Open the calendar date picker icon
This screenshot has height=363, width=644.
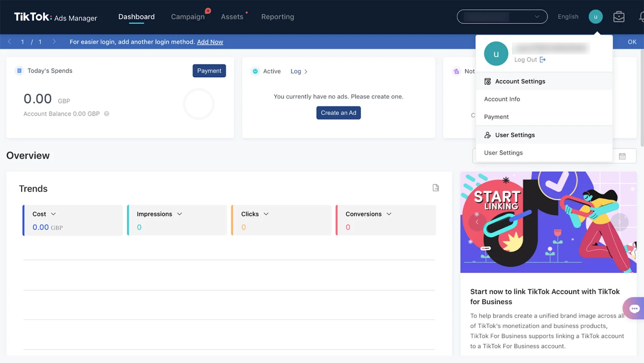(622, 156)
